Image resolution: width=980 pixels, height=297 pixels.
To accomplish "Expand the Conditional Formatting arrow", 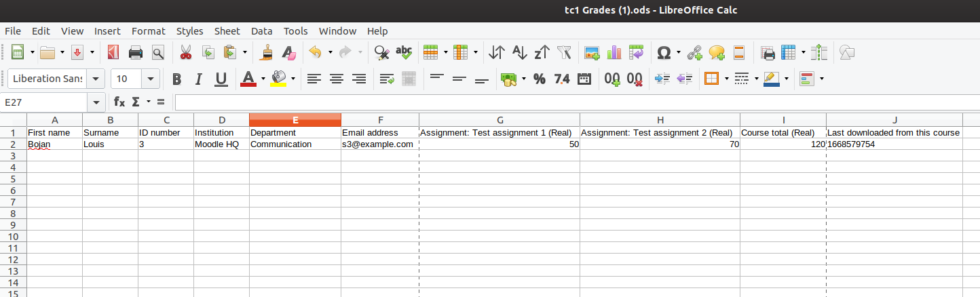I will click(x=822, y=79).
